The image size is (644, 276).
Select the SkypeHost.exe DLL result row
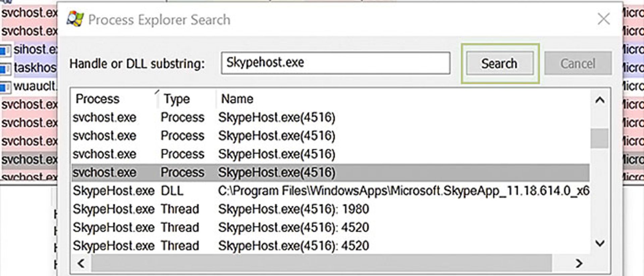330,191
